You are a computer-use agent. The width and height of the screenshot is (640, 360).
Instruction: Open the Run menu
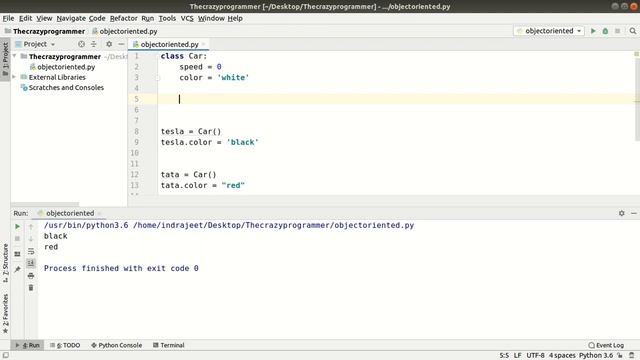[148, 18]
